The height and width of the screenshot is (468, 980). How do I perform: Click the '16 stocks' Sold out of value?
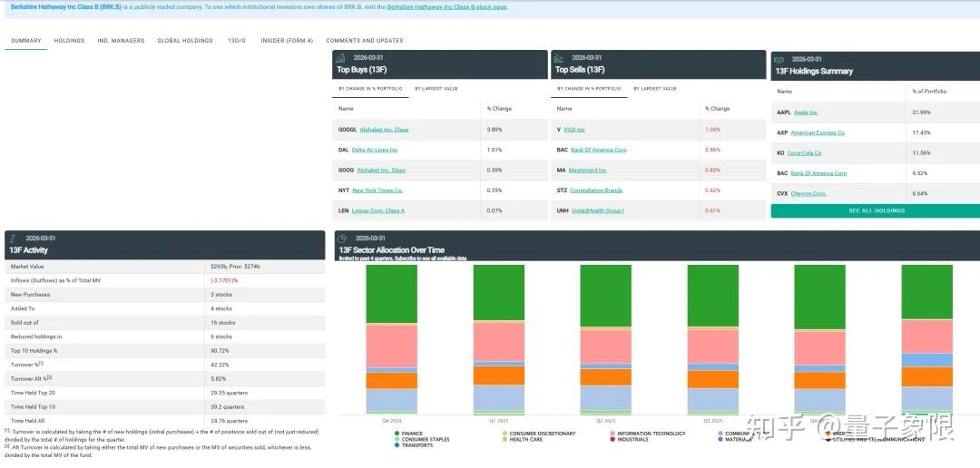click(223, 323)
